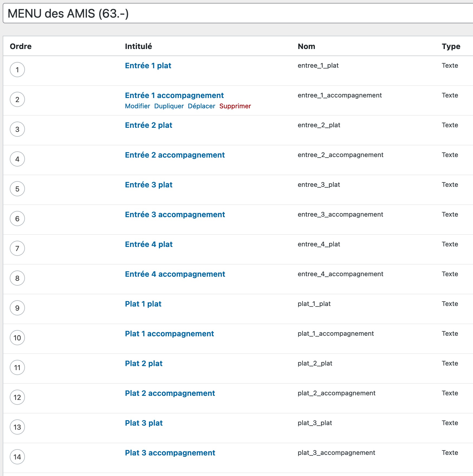Open the Plat 3 plat field
Viewport: 473px width, 476px height.
[x=144, y=423]
